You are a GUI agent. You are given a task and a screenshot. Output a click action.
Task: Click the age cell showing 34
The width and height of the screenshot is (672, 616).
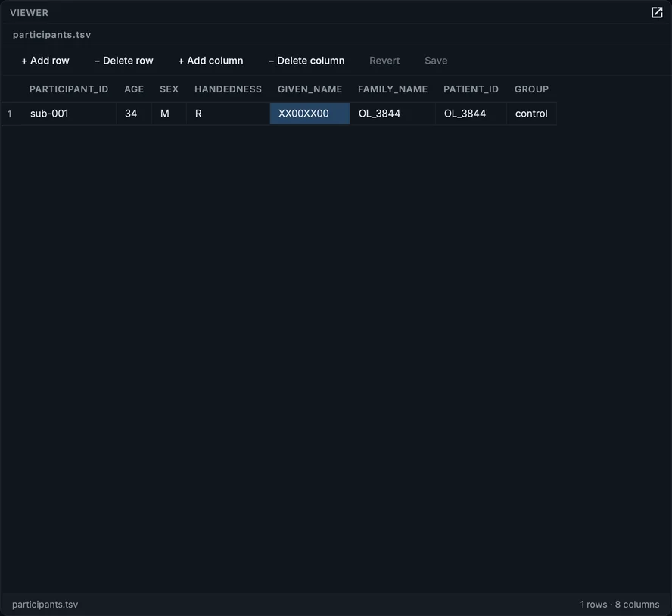[x=134, y=114]
